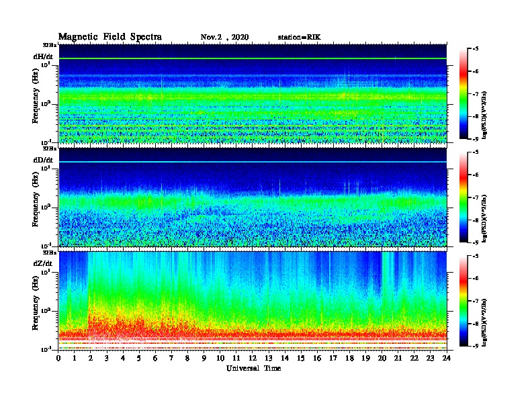Click the "24" hour tick label

(447, 358)
